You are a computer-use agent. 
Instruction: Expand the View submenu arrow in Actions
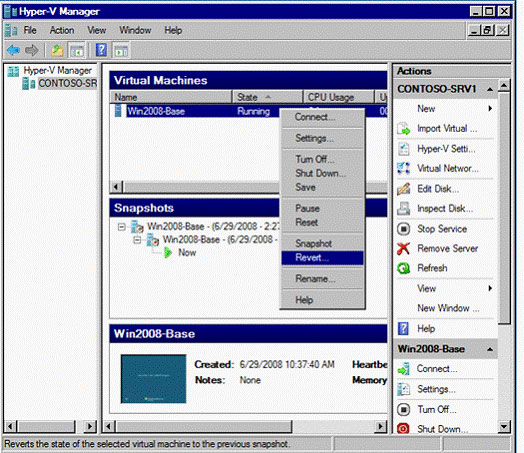(x=490, y=288)
